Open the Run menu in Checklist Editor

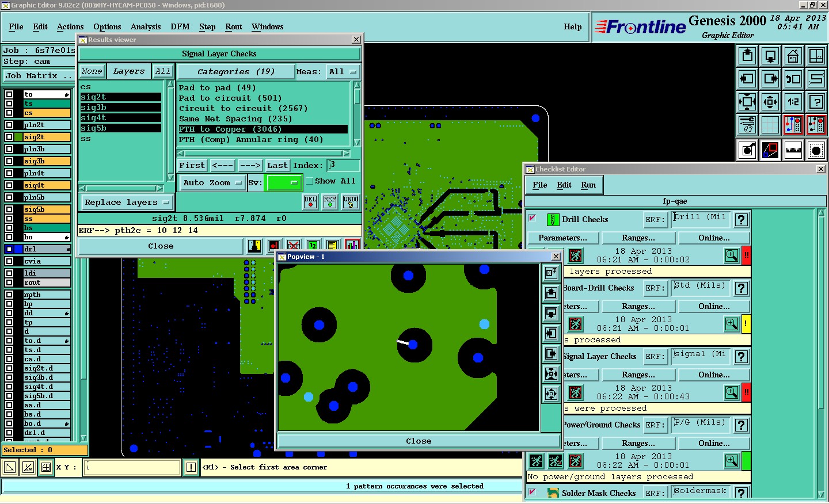(x=588, y=185)
